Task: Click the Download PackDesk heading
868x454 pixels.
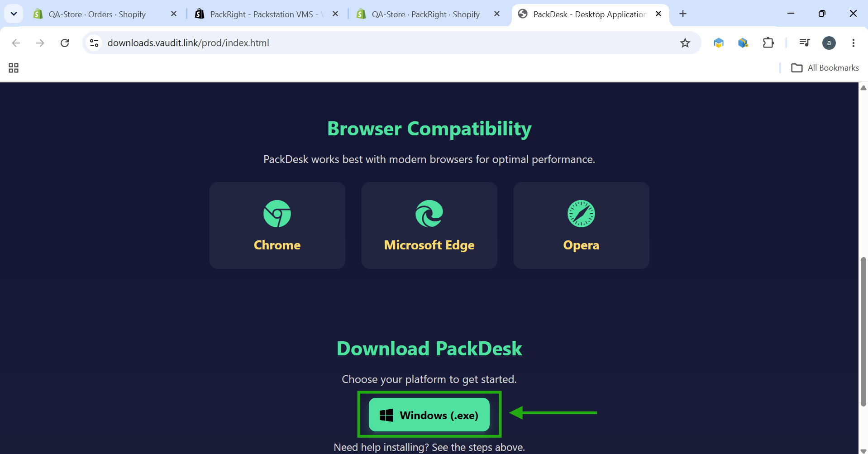Action: (429, 349)
